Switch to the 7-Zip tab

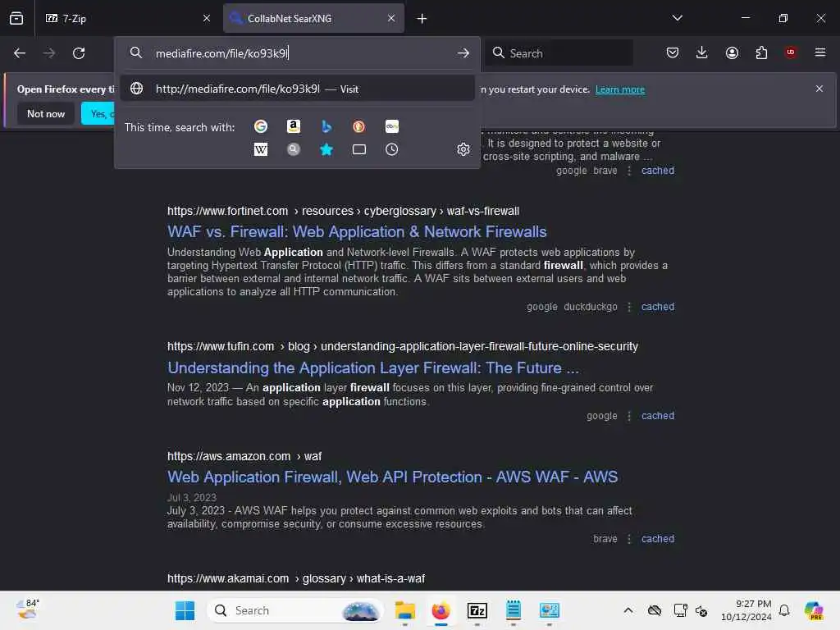(x=127, y=18)
